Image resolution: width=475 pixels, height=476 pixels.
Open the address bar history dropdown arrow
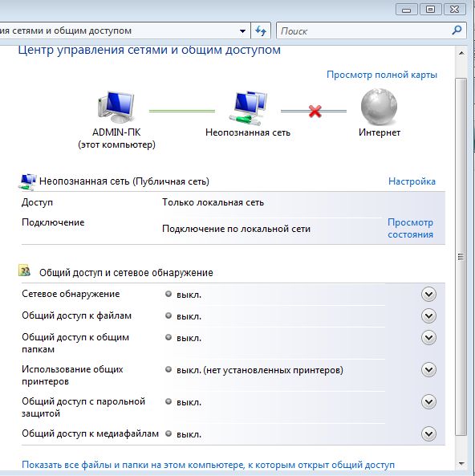point(242,31)
